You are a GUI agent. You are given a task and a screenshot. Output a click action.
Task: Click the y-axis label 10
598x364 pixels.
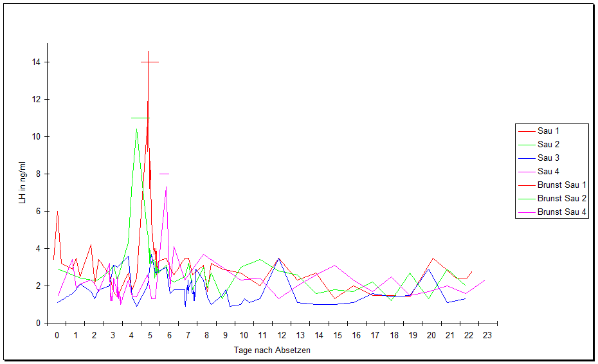(x=36, y=136)
